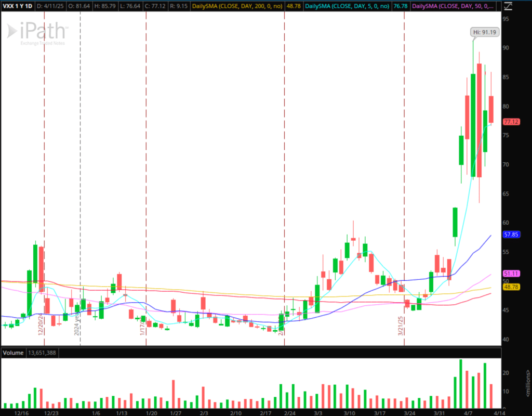Click the 12/20/24 vertical marker label
The width and height of the screenshot is (532, 416).
point(41,324)
